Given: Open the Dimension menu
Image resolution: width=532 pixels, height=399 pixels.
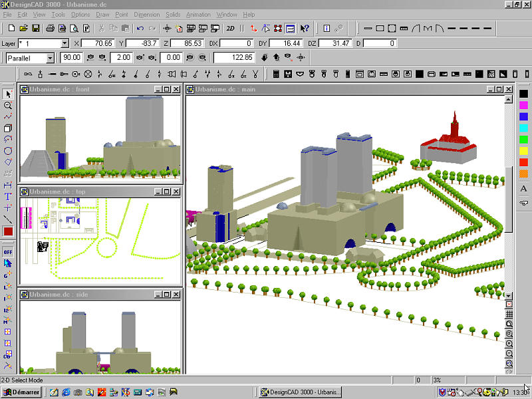Looking at the screenshot, I should click(x=146, y=14).
